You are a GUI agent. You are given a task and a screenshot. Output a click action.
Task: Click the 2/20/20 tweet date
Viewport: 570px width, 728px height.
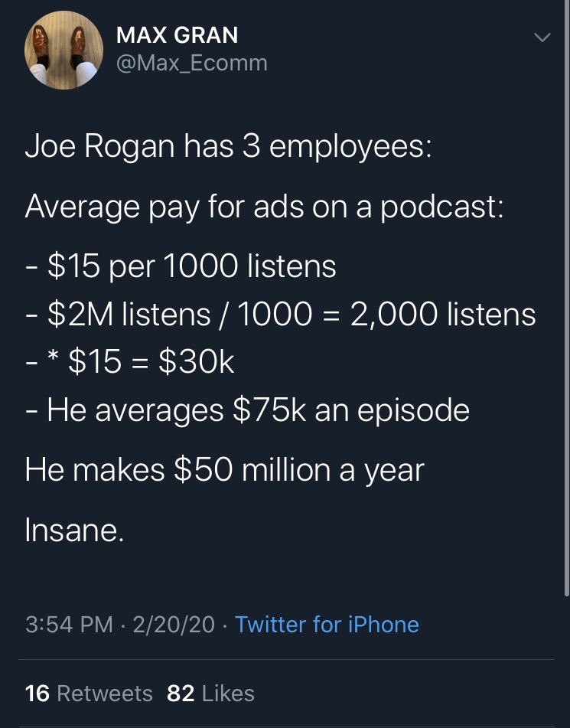pos(174,624)
